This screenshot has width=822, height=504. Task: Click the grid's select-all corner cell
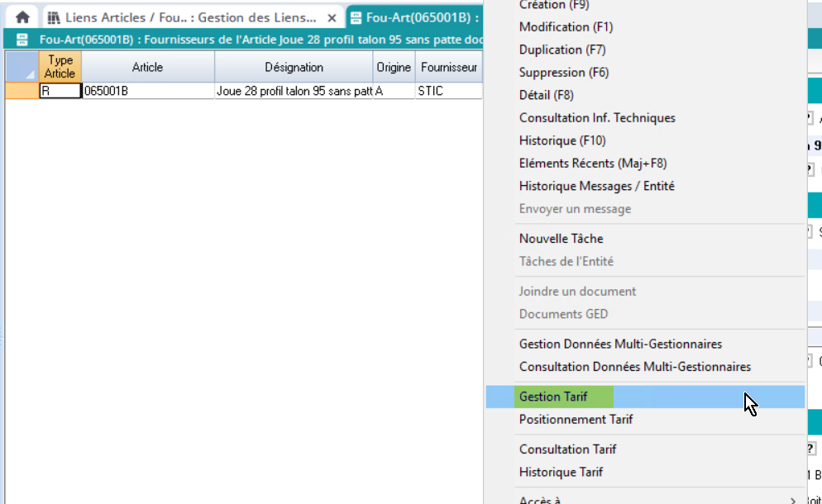pyautogui.click(x=22, y=67)
